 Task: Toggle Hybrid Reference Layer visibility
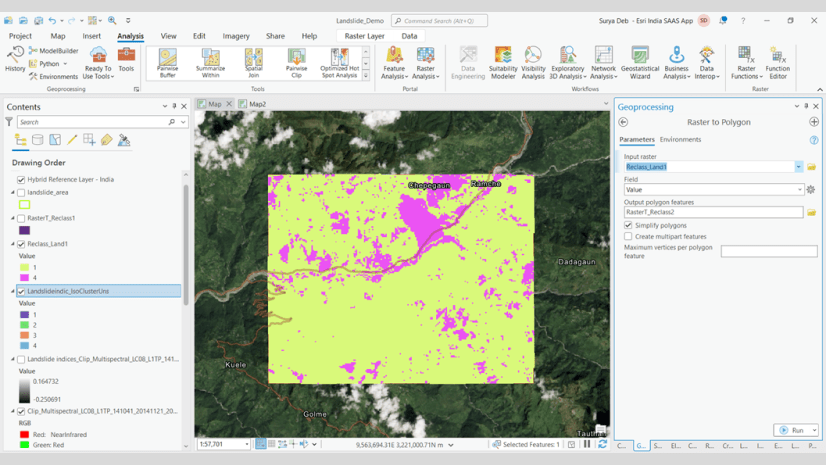[x=21, y=180]
